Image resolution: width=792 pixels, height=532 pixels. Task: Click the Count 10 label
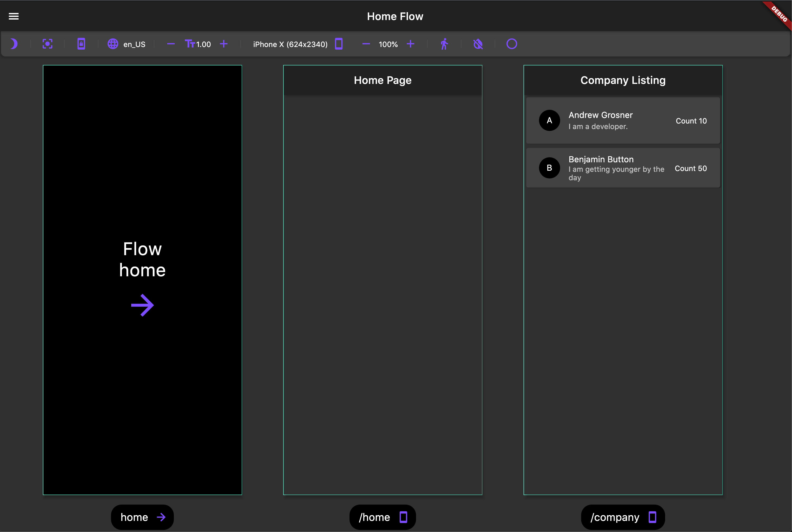coord(691,121)
